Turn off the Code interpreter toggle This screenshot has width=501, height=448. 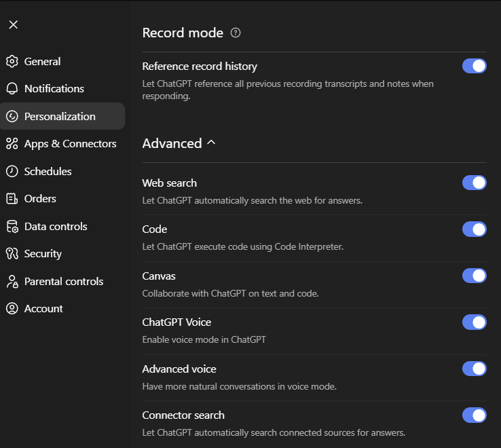click(474, 229)
